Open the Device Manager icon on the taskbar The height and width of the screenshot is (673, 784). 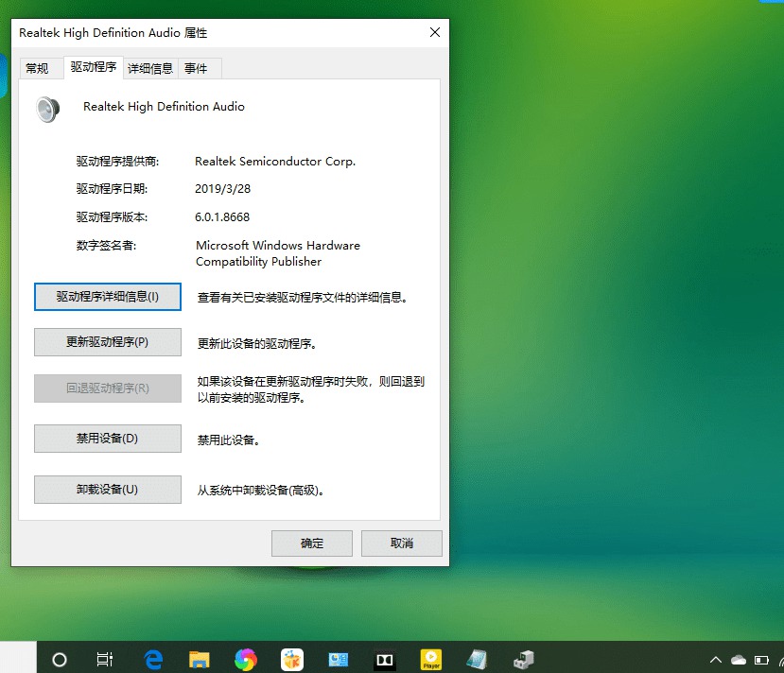[x=524, y=660]
